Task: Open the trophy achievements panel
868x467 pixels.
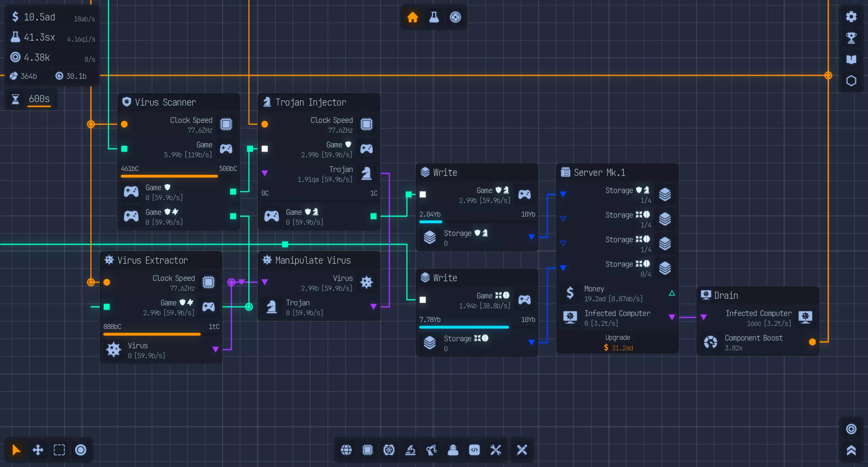Action: tap(851, 38)
